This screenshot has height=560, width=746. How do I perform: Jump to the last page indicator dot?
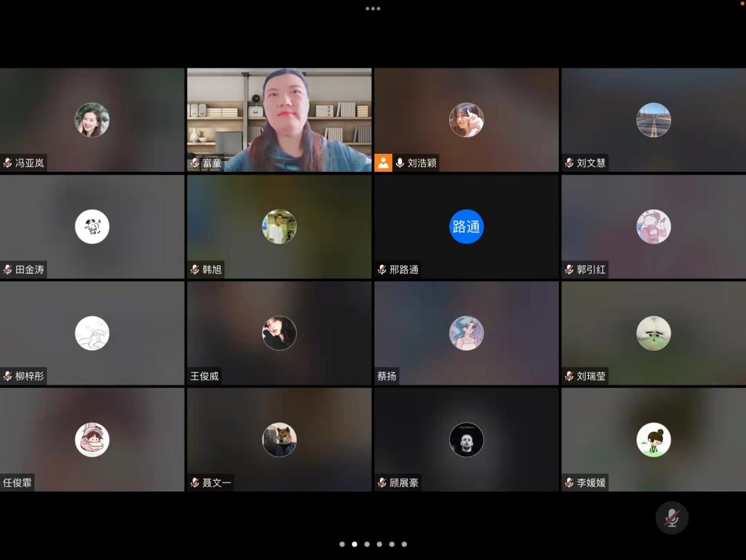point(404,545)
